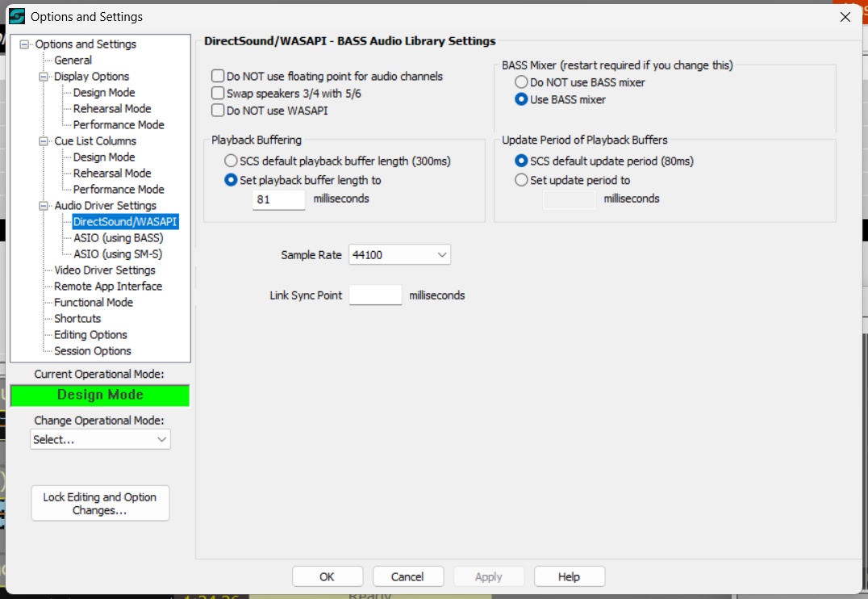The image size is (868, 599).
Task: Click the SCS app icon in title bar
Action: [16, 16]
